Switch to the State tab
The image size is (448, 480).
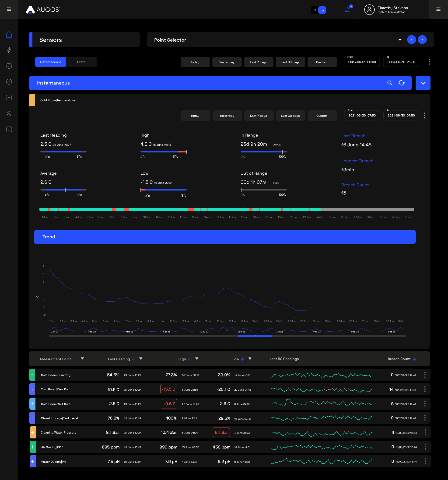[x=81, y=62]
